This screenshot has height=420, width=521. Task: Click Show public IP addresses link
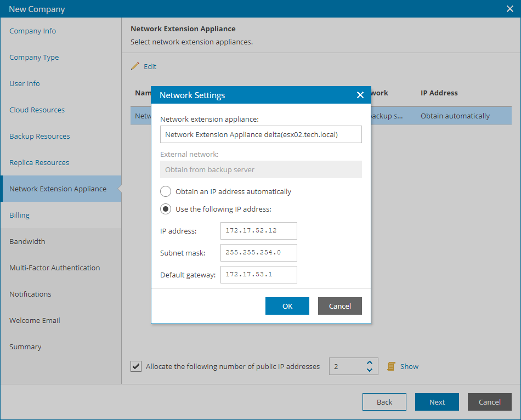409,366
